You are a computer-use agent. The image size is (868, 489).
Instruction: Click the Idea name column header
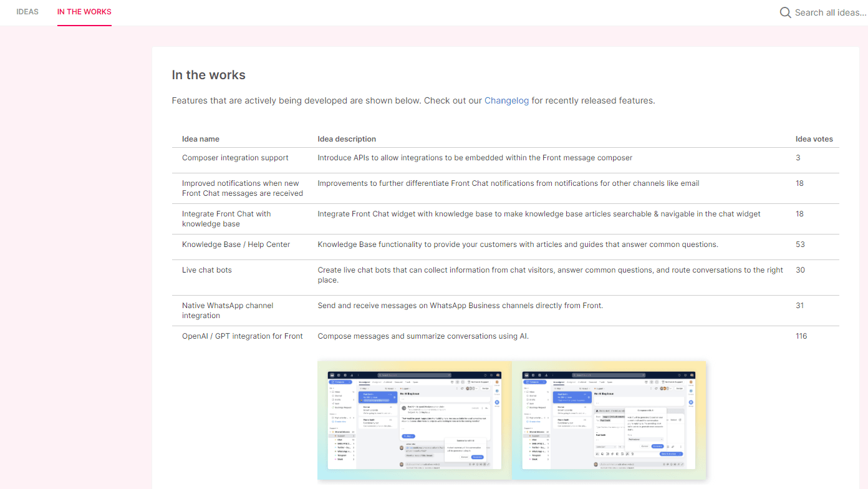(201, 139)
